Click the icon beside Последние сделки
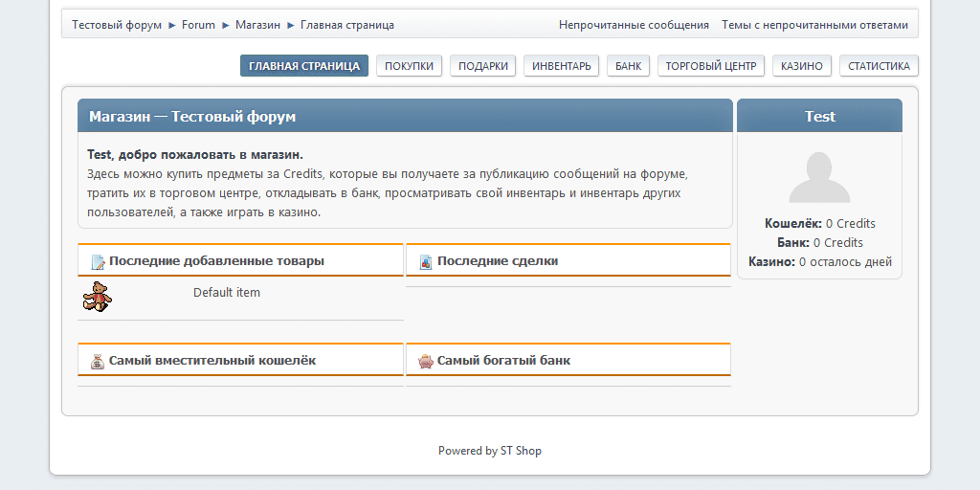The height and width of the screenshot is (490, 980). [x=426, y=262]
